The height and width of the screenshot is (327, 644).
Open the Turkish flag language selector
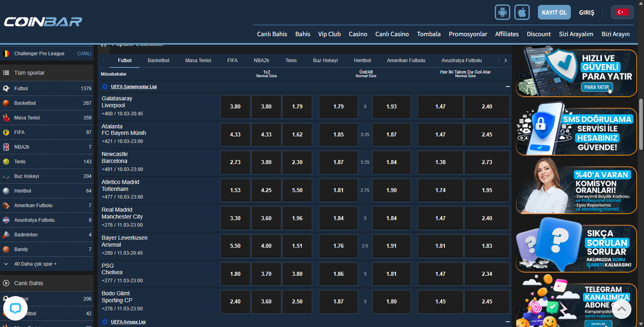pyautogui.click(x=622, y=12)
